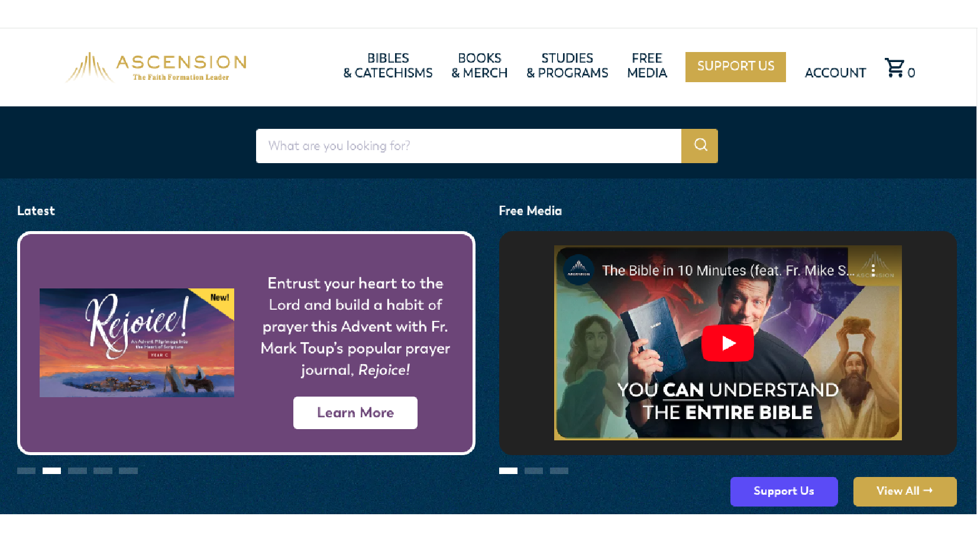Open the Free Media menu
Screen dimensions: 980x542
tap(647, 66)
